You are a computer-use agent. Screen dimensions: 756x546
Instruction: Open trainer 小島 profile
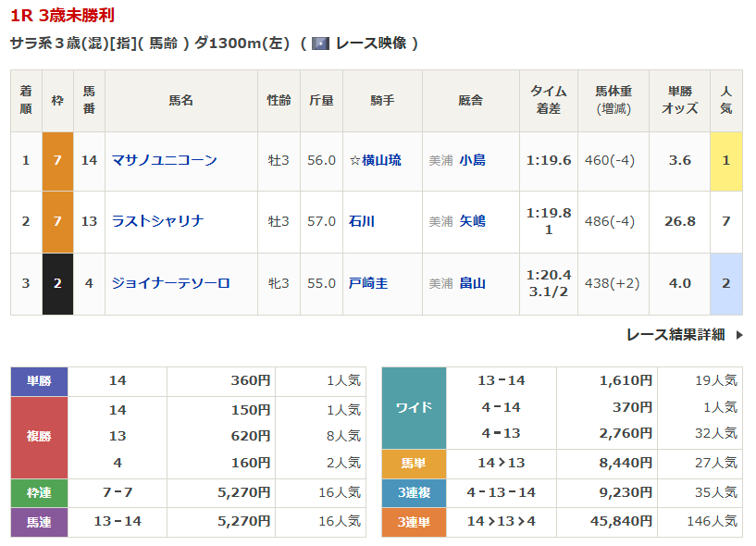point(472,160)
